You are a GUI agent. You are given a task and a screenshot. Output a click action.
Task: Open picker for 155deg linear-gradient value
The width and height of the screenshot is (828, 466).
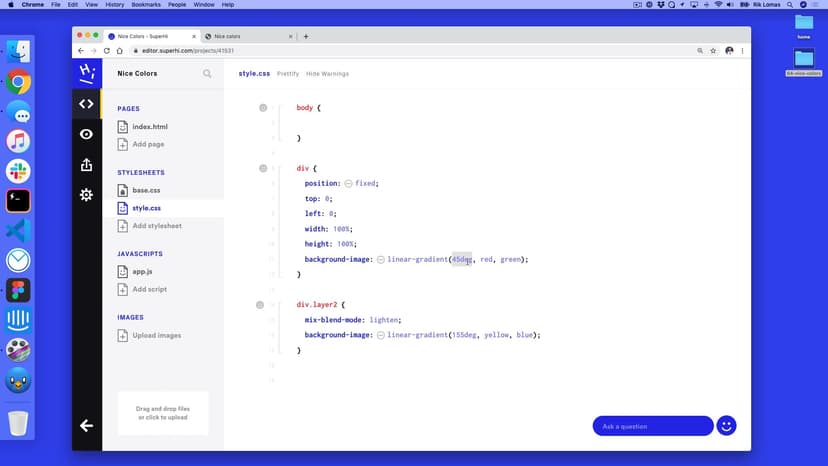pos(381,335)
